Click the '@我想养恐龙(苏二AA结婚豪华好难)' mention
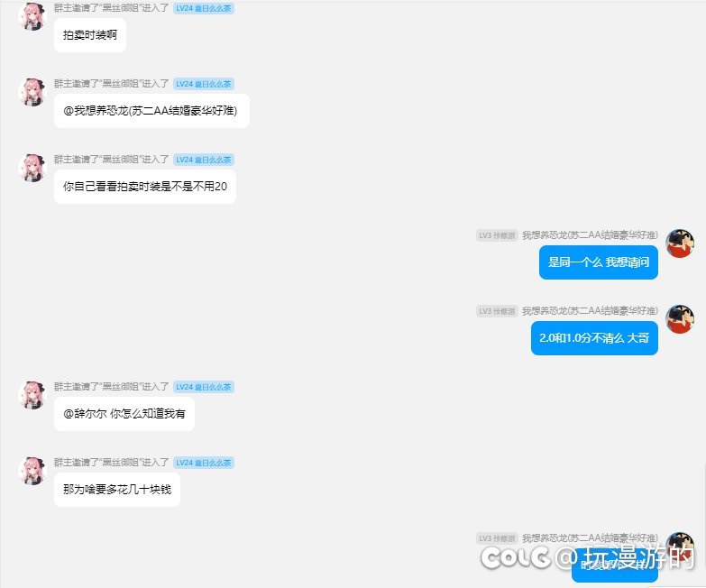 [x=150, y=111]
